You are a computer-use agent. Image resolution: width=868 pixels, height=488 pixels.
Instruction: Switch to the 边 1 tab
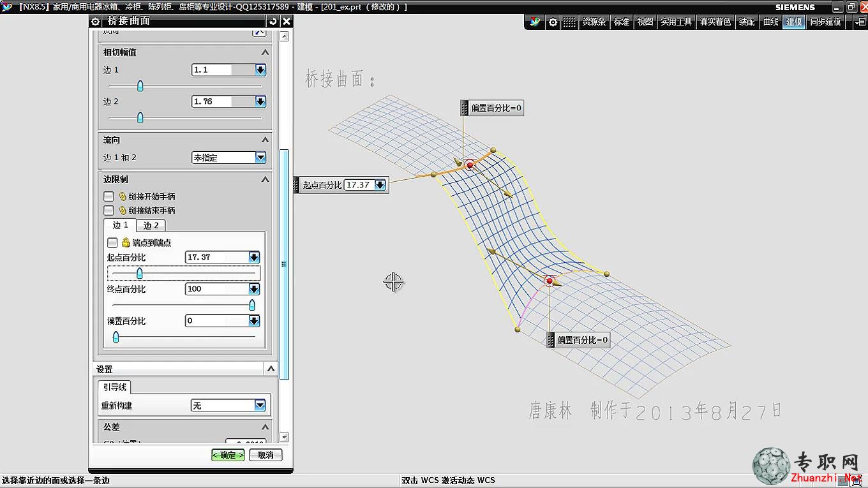(120, 225)
